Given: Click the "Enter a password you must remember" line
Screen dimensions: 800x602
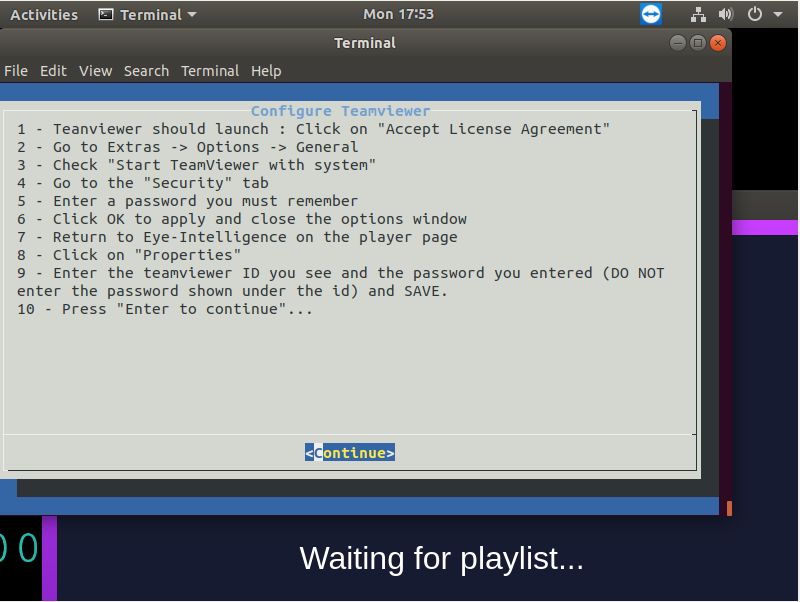Looking at the screenshot, I should [188, 201].
